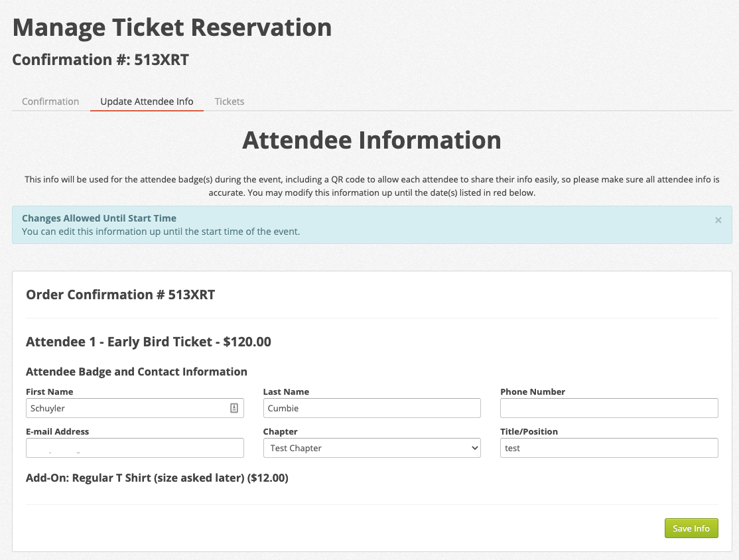The image size is (739, 560).
Task: Click the Order Confirmation # 513XRT heading
Action: (x=120, y=295)
